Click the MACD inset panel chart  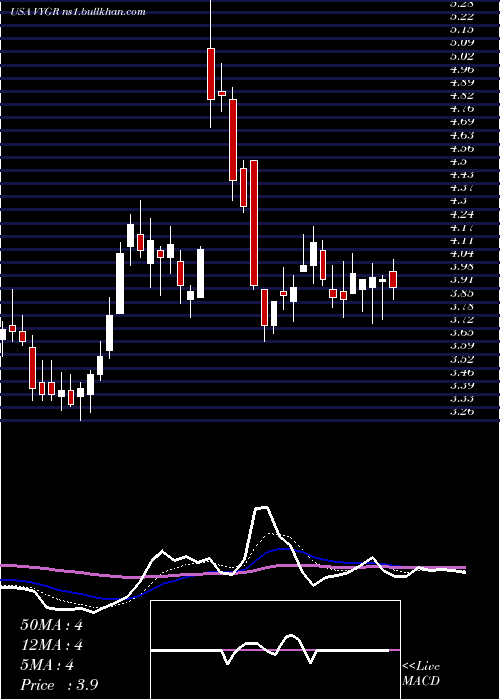(275, 650)
